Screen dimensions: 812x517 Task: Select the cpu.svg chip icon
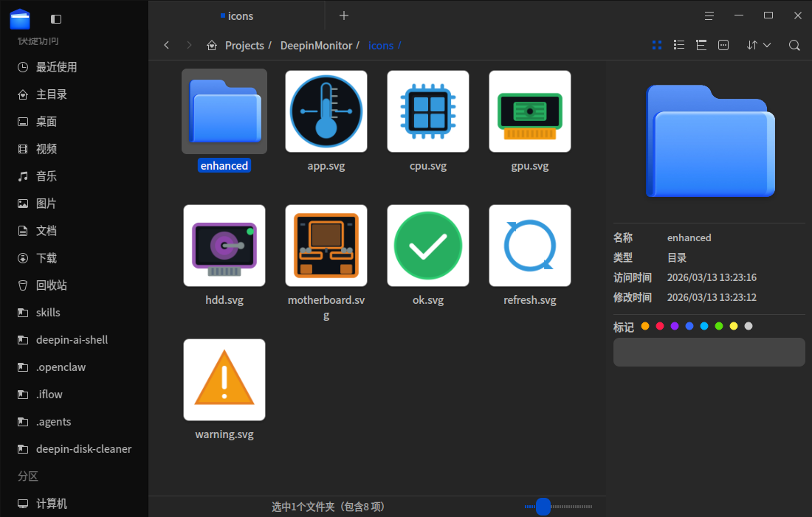point(427,111)
